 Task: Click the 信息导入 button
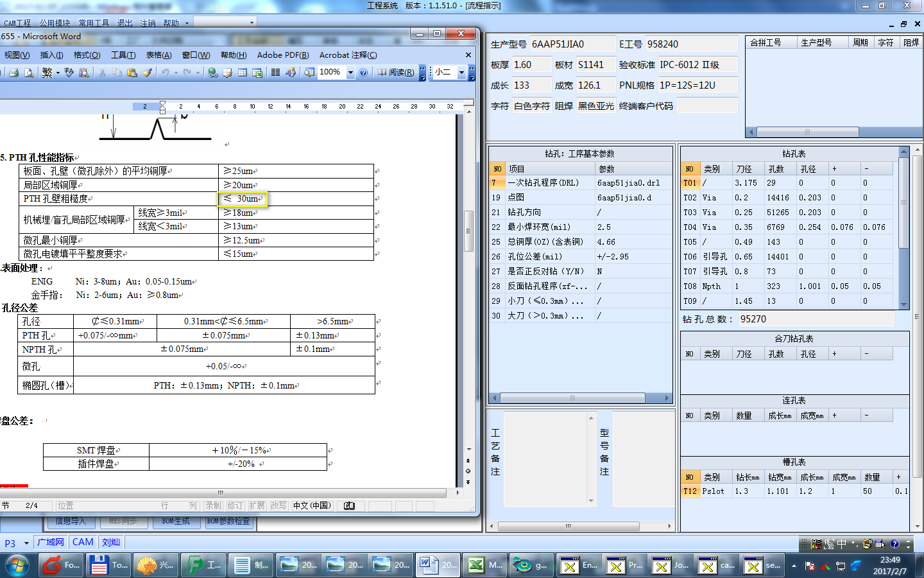pyautogui.click(x=70, y=521)
